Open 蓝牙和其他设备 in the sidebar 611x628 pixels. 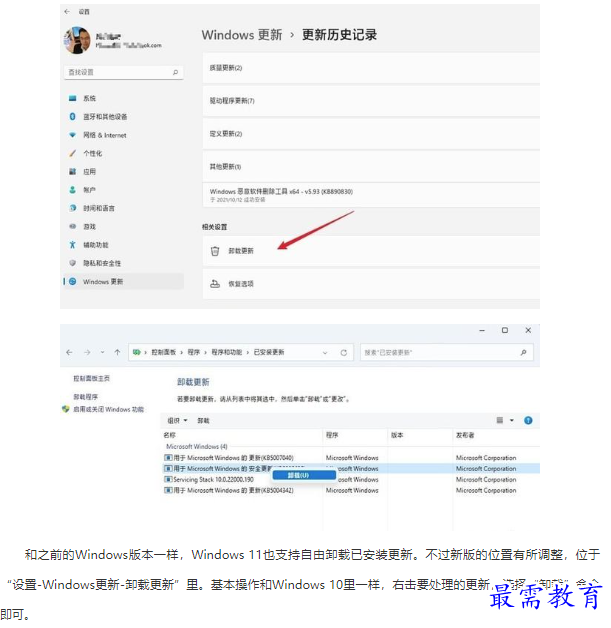[124, 117]
